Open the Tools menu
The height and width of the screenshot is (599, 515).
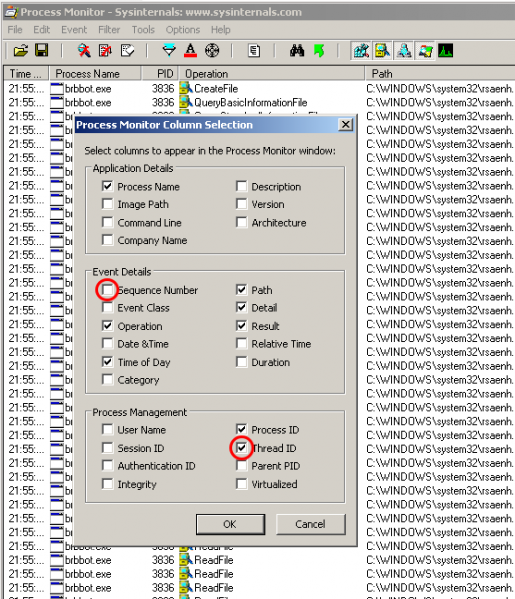click(143, 30)
